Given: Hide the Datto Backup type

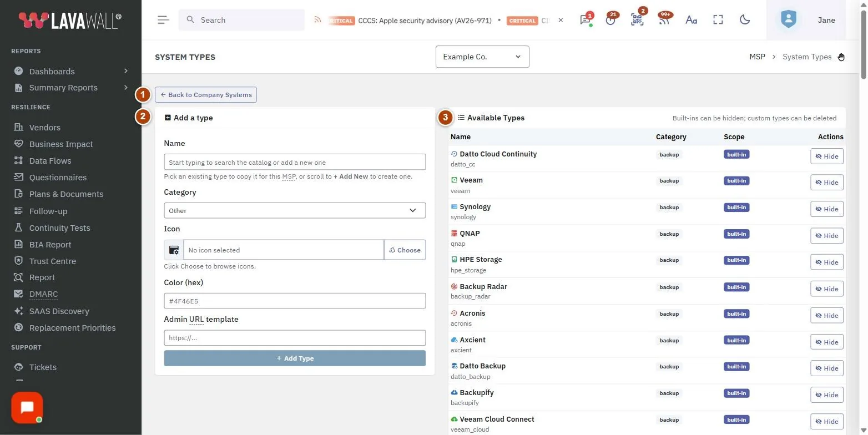Looking at the screenshot, I should pyautogui.click(x=826, y=368).
